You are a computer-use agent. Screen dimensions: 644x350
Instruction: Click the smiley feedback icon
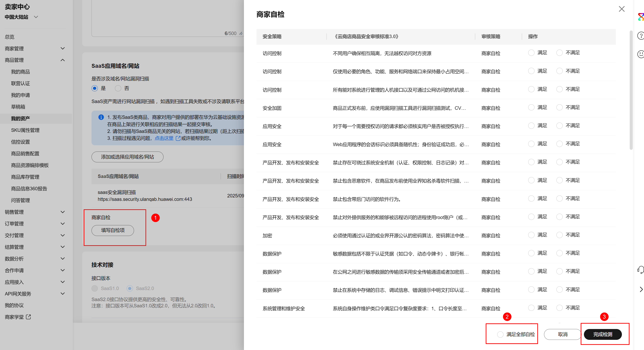tap(641, 54)
